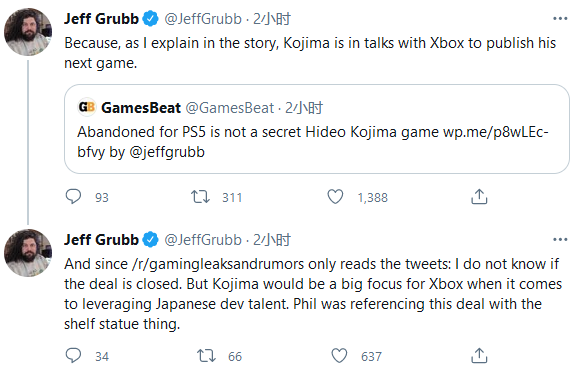Open Jeff Grubb's avatar on first tweet

[28, 32]
